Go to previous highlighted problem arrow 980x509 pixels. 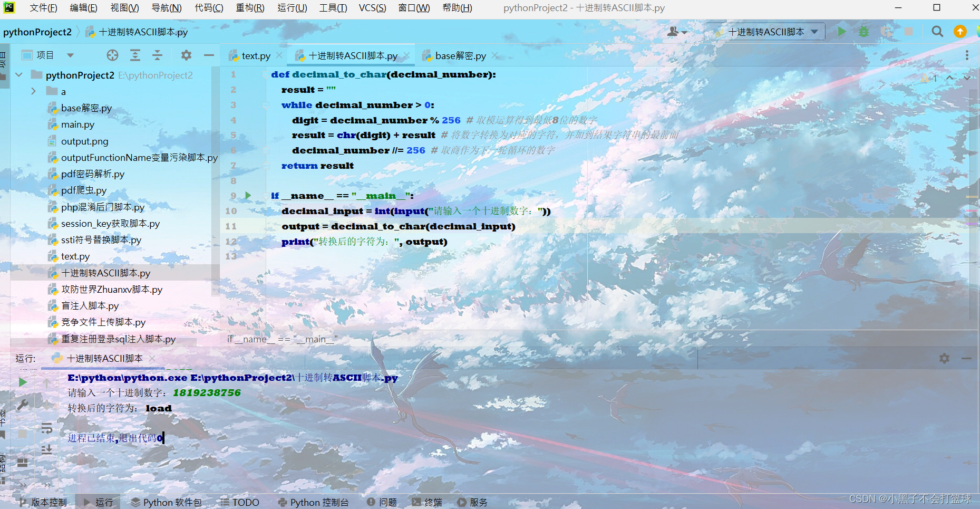coord(950,78)
